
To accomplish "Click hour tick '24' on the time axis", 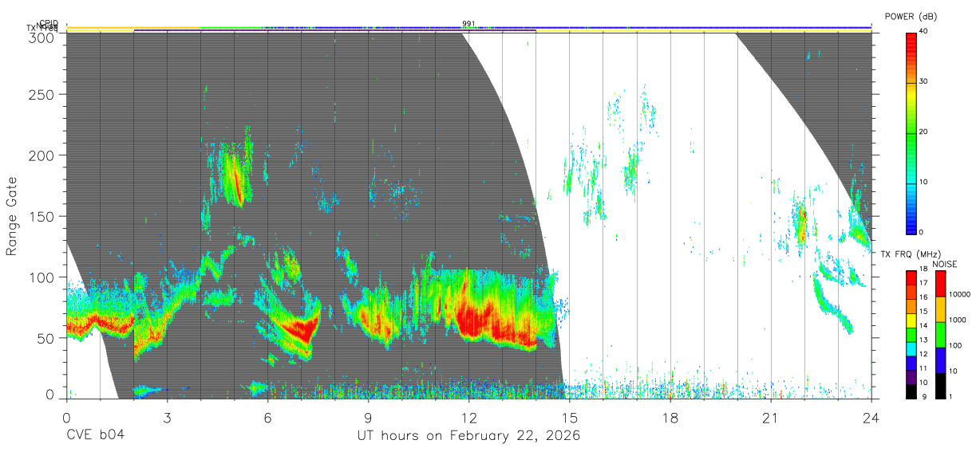I will coord(871,417).
